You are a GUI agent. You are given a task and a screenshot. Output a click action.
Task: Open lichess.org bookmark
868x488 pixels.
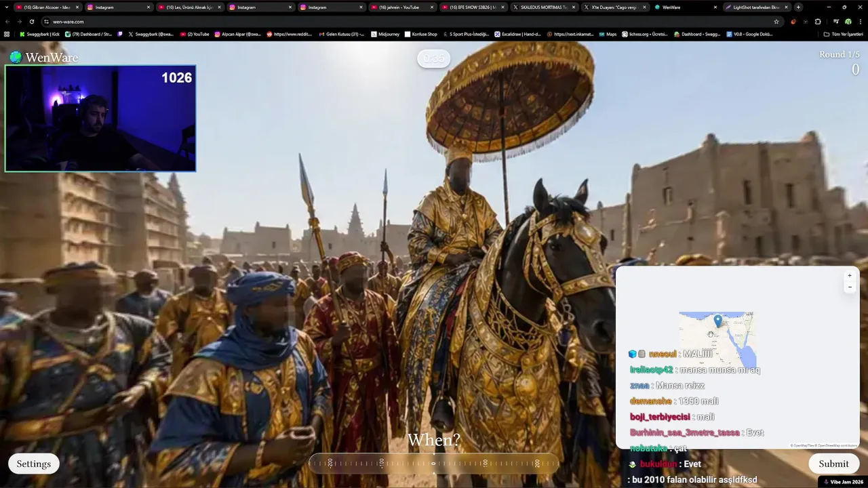click(646, 34)
